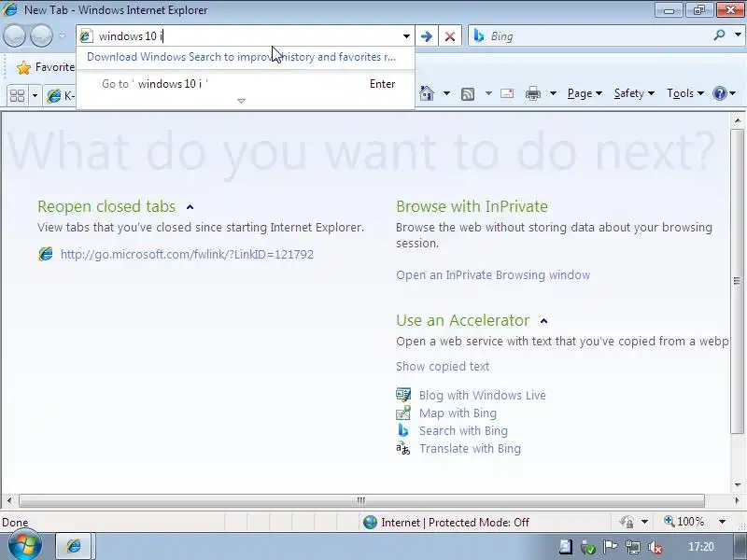The width and height of the screenshot is (747, 560).
Task: Click the Forward navigation button
Action: 41,36
